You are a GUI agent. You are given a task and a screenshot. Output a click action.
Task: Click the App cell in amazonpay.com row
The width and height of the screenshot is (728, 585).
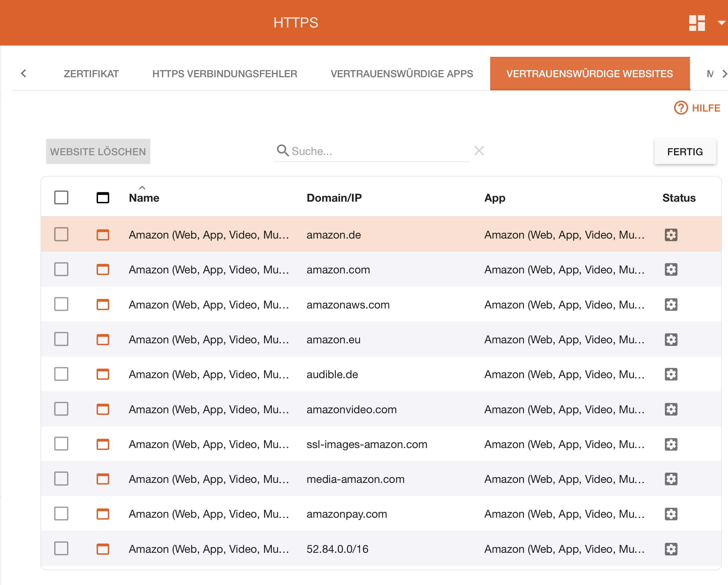coord(565,514)
